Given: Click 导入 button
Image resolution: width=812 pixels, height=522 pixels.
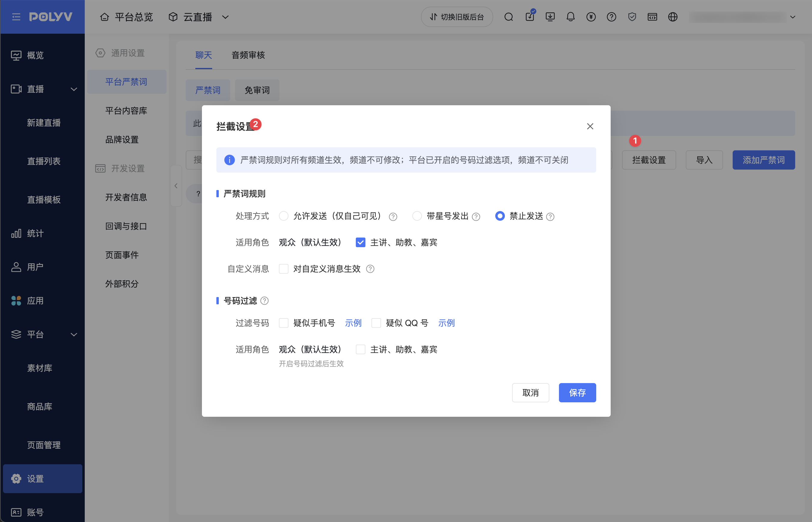Looking at the screenshot, I should 704,160.
